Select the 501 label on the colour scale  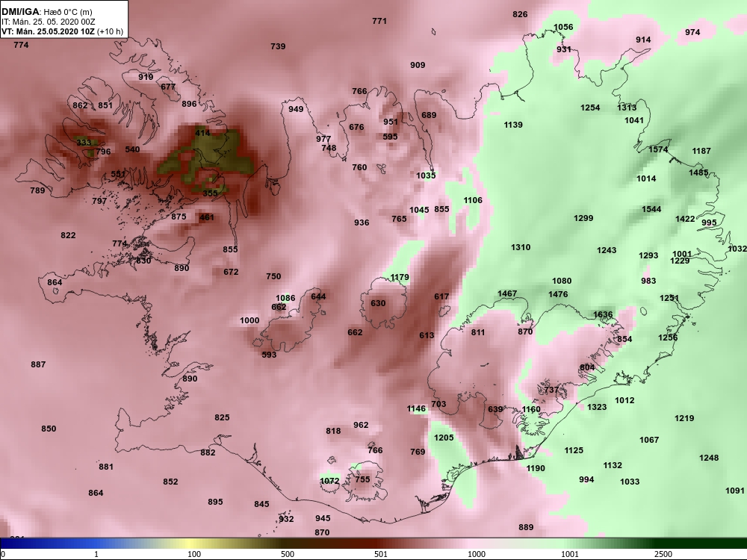point(381,554)
